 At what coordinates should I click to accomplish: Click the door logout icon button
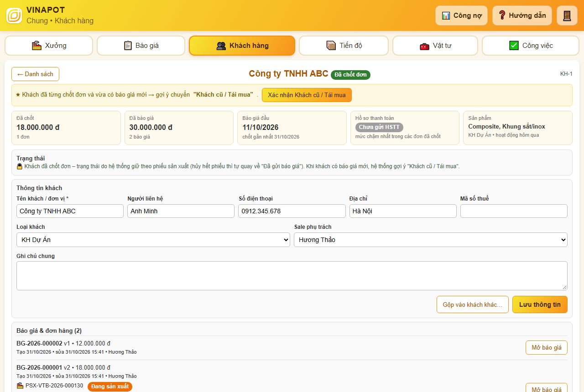(x=567, y=15)
